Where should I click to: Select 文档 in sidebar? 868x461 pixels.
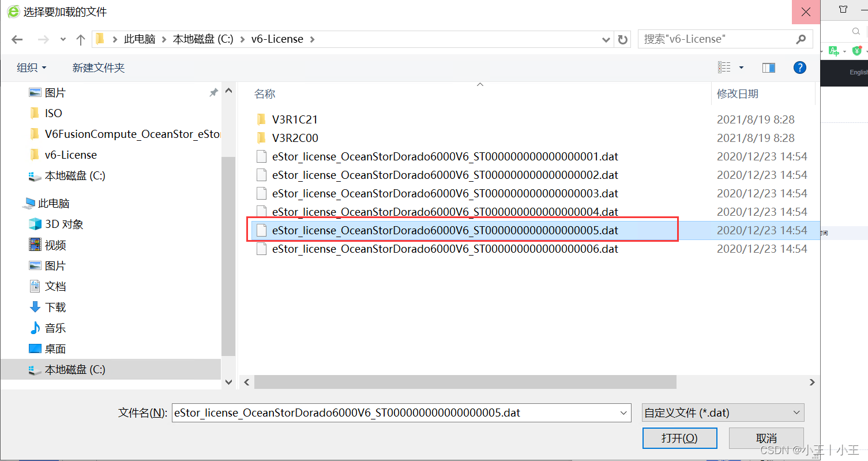point(55,286)
